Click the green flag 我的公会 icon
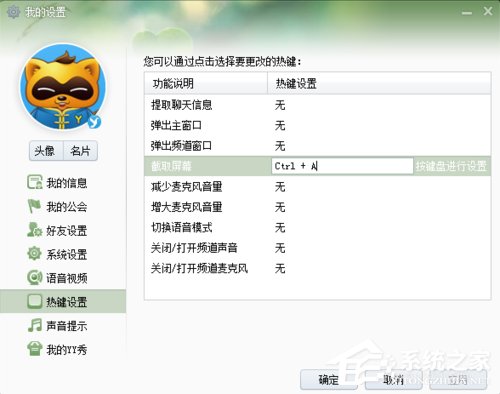Screen dimensions: 500x394 (x=34, y=206)
